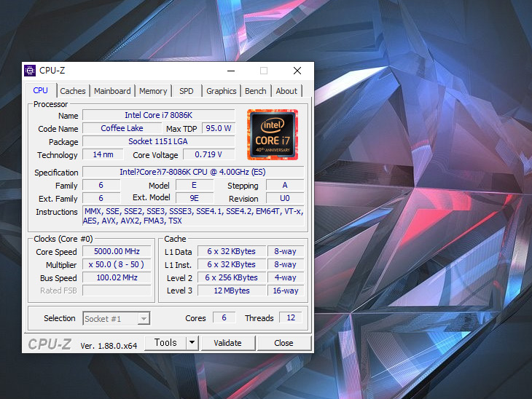Image resolution: width=532 pixels, height=399 pixels.
Task: Click the version text 'Ver. 1.88.0.x64'
Action: click(x=109, y=346)
